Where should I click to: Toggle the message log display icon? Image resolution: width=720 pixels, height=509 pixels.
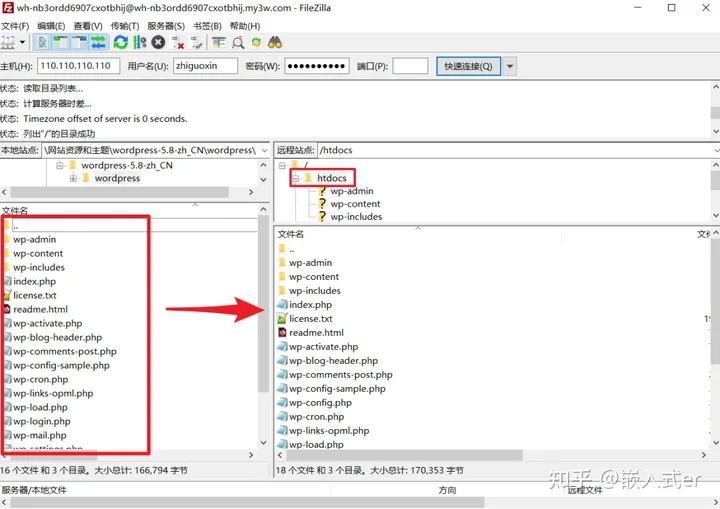click(43, 42)
